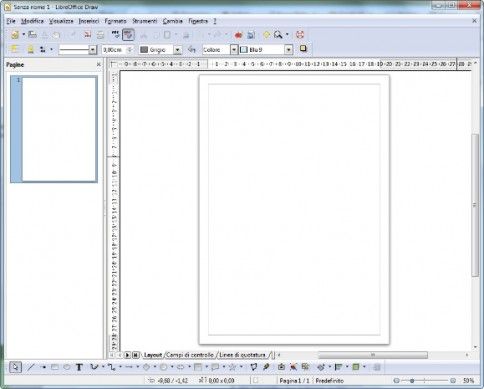The image size is (484, 389).
Task: Open the Formato menu
Action: (x=116, y=21)
